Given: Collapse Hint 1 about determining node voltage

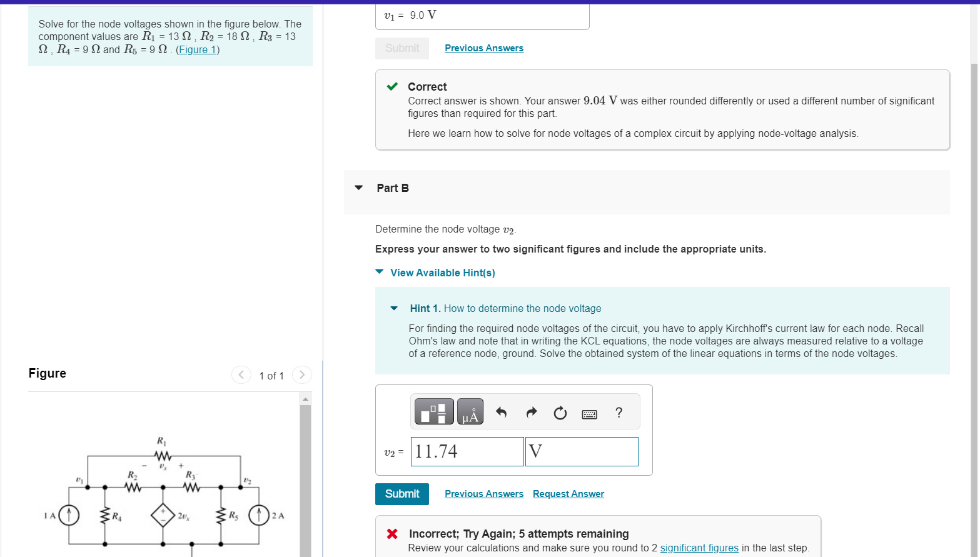Looking at the screenshot, I should 393,308.
